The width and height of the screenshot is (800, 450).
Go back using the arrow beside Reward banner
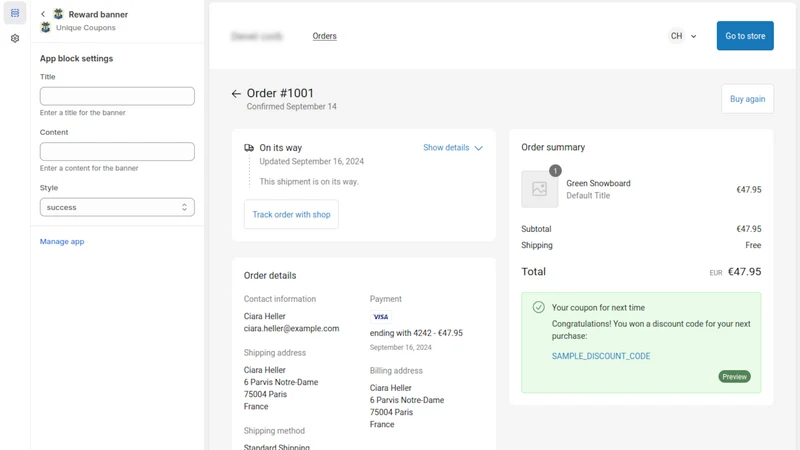pyautogui.click(x=43, y=14)
